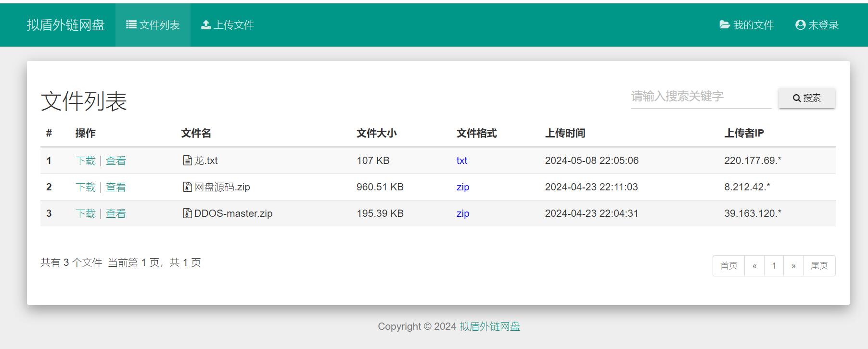The width and height of the screenshot is (868, 349).
Task: Click the 拟盾外链网盘 brand logo text
Action: coord(66,25)
